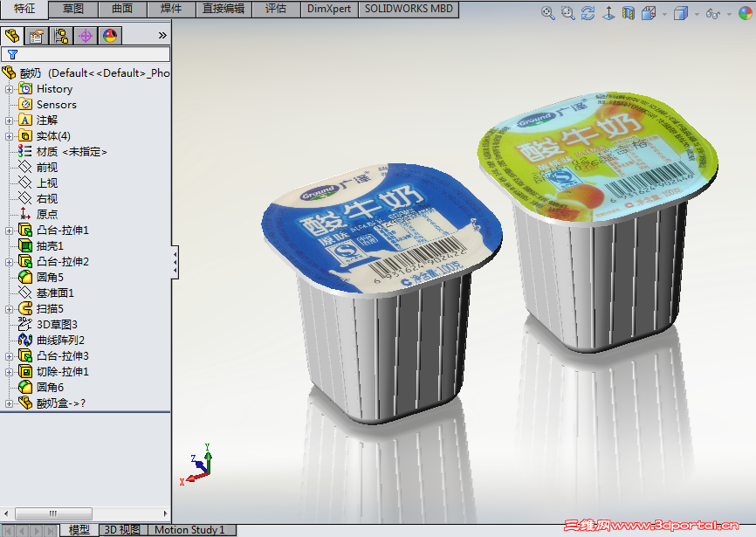Open the View Orientation dropdown arrow
The height and width of the screenshot is (537, 756).
[x=664, y=14]
